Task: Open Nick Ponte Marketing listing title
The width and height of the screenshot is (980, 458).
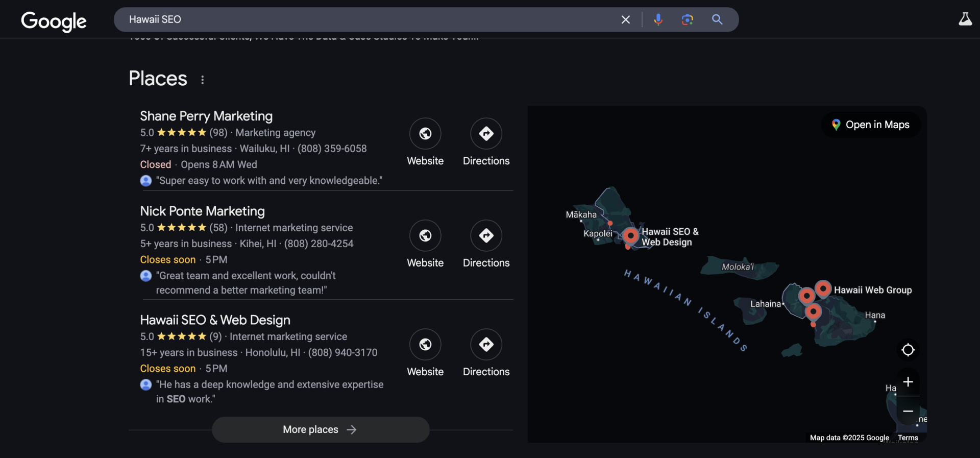Action: point(203,211)
